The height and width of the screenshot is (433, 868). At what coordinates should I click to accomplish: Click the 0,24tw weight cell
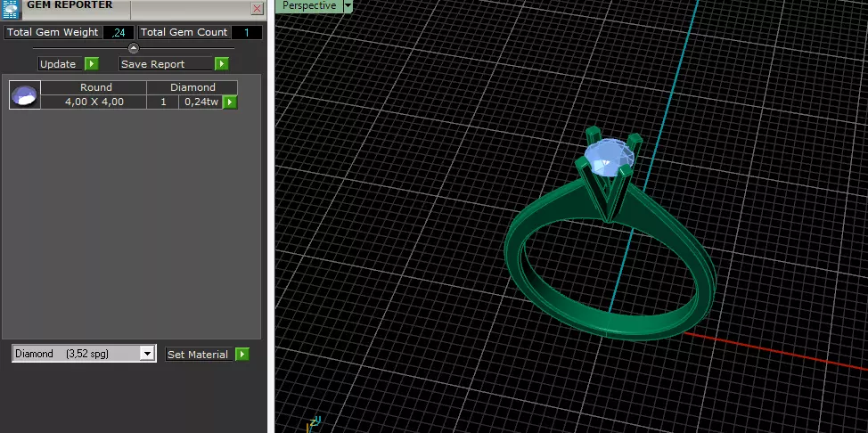pyautogui.click(x=201, y=102)
